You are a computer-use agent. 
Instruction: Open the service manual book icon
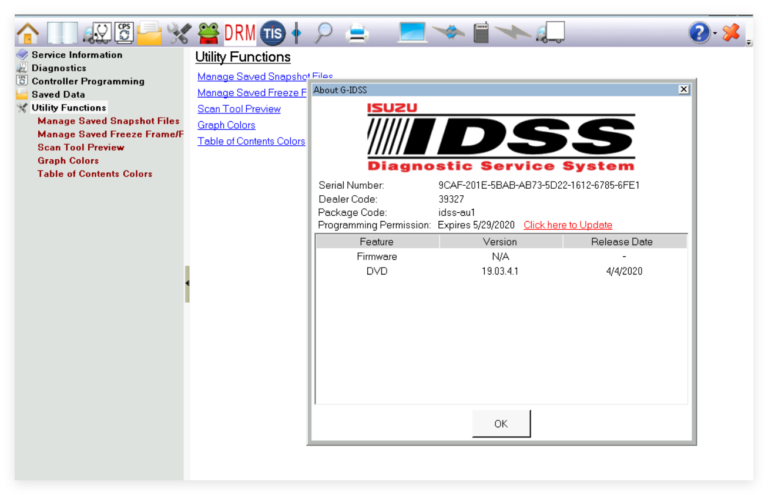point(62,33)
